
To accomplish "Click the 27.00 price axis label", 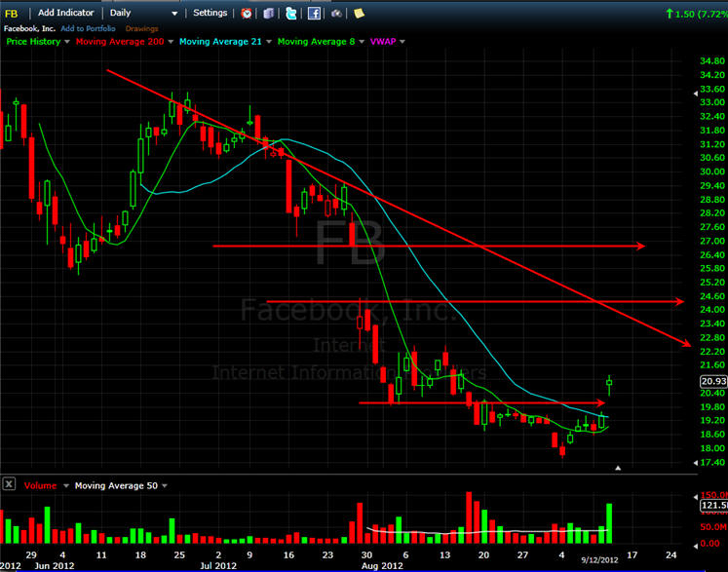I will click(712, 241).
